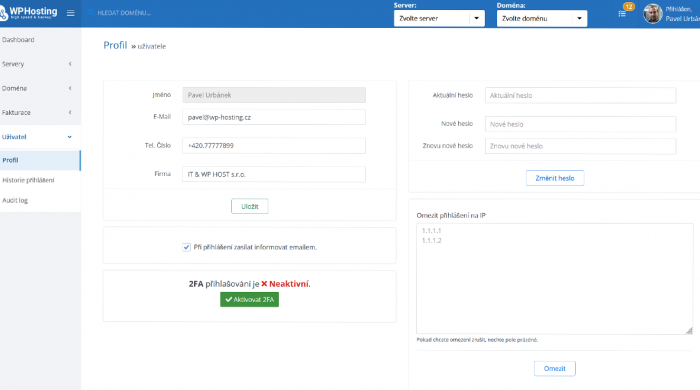Click the Jméno field
Image resolution: width=700 pixels, height=390 pixels.
pyautogui.click(x=274, y=95)
